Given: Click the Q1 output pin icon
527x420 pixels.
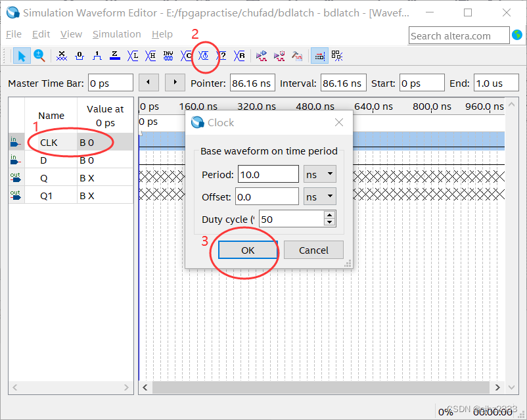Looking at the screenshot, I should [x=16, y=195].
